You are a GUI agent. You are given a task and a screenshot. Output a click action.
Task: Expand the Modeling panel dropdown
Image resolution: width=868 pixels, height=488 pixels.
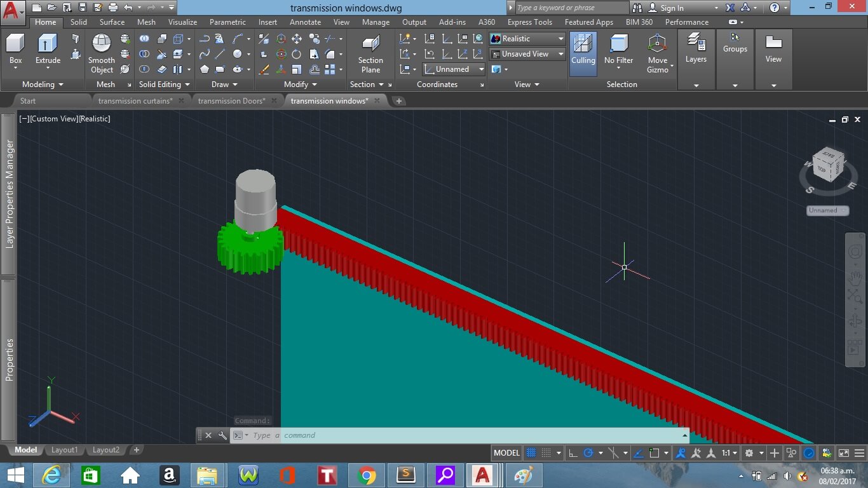click(43, 85)
